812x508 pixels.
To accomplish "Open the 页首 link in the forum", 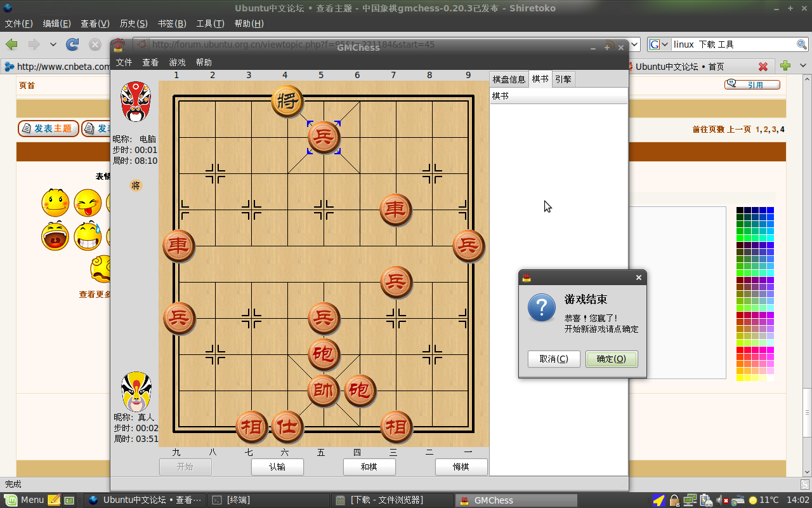I will pyautogui.click(x=27, y=85).
